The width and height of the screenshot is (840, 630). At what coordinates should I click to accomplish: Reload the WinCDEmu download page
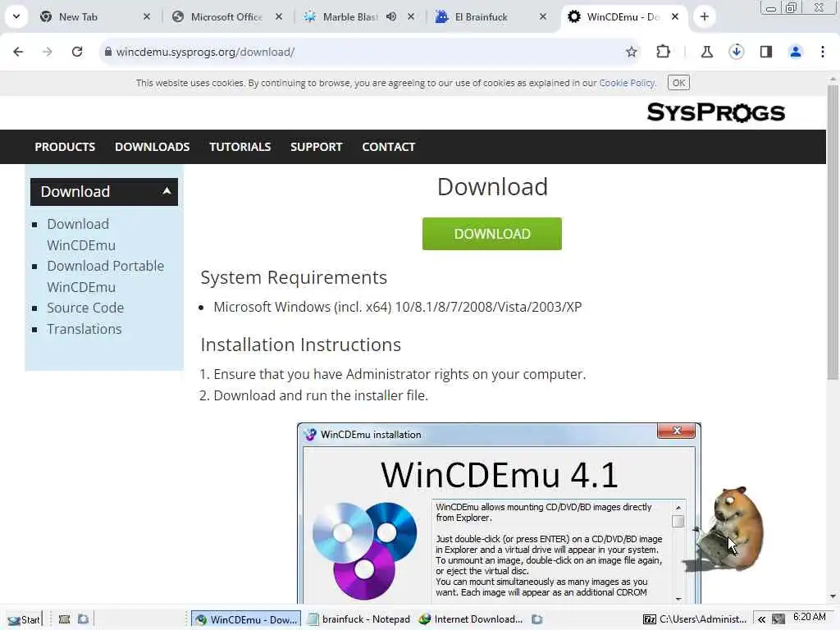tap(77, 52)
